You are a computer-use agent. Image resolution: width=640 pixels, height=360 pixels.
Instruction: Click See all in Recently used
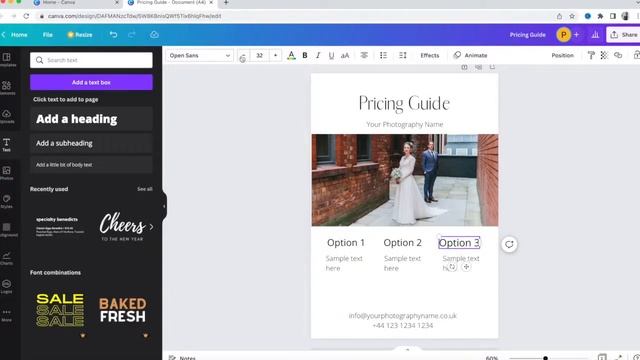click(144, 189)
